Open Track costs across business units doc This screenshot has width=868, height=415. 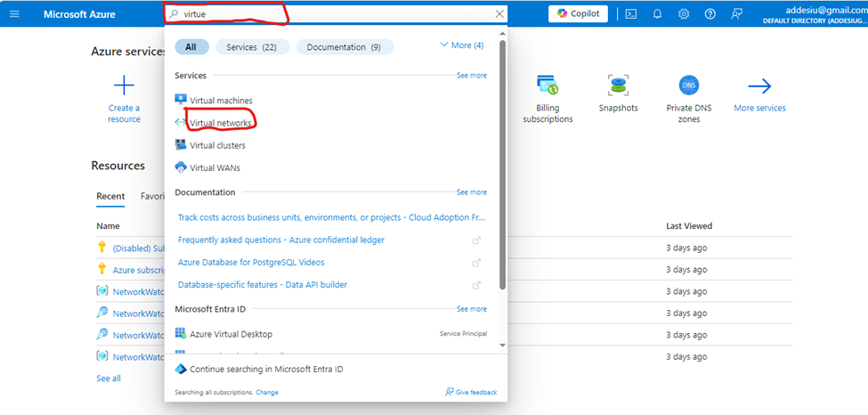[331, 217]
